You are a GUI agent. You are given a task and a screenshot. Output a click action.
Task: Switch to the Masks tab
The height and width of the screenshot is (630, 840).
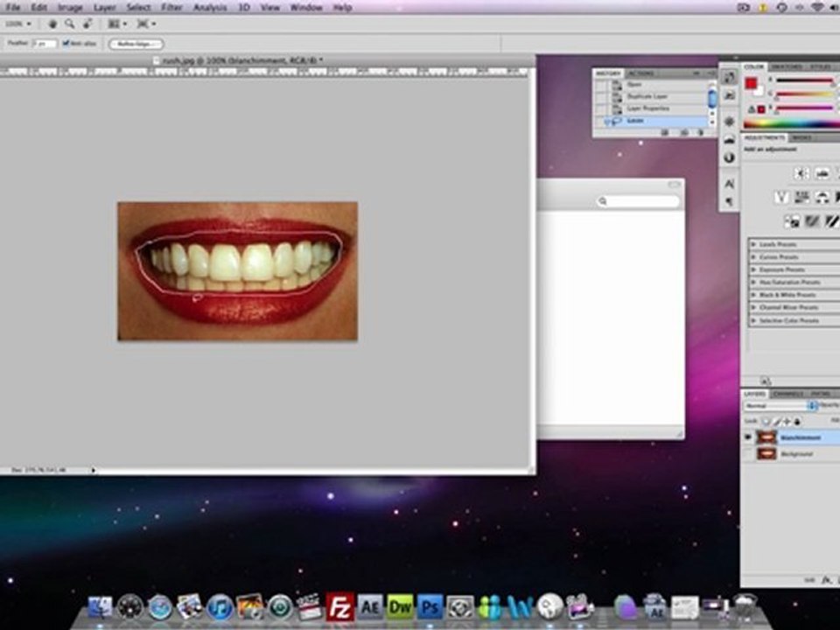tap(802, 137)
